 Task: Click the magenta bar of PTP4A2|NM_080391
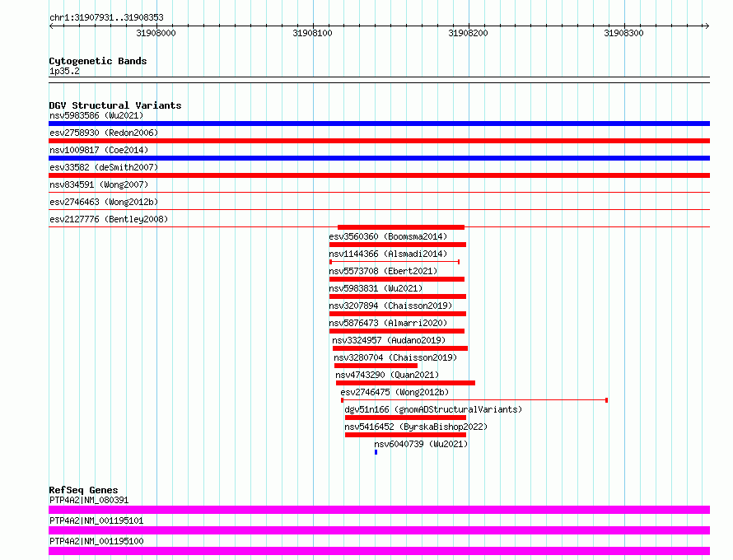pos(379,510)
